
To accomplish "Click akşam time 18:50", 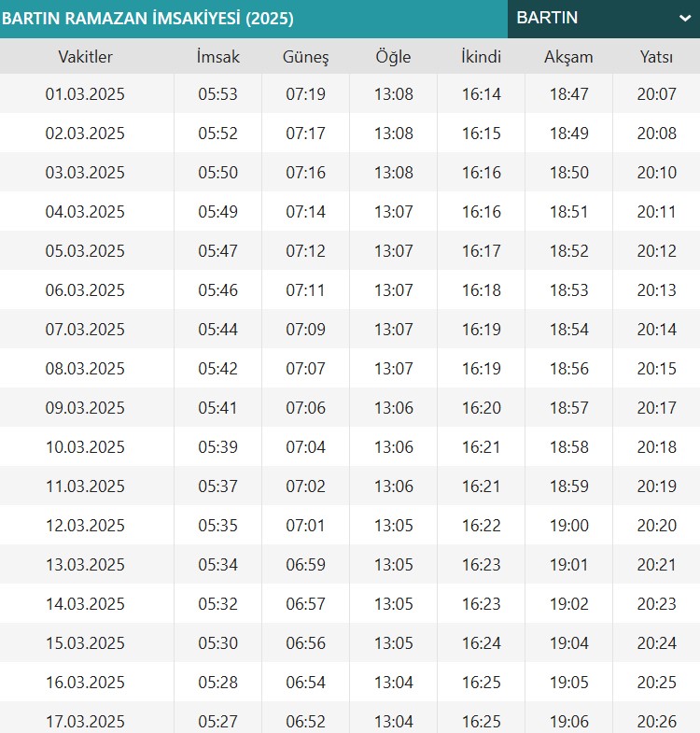I will pos(568,173).
